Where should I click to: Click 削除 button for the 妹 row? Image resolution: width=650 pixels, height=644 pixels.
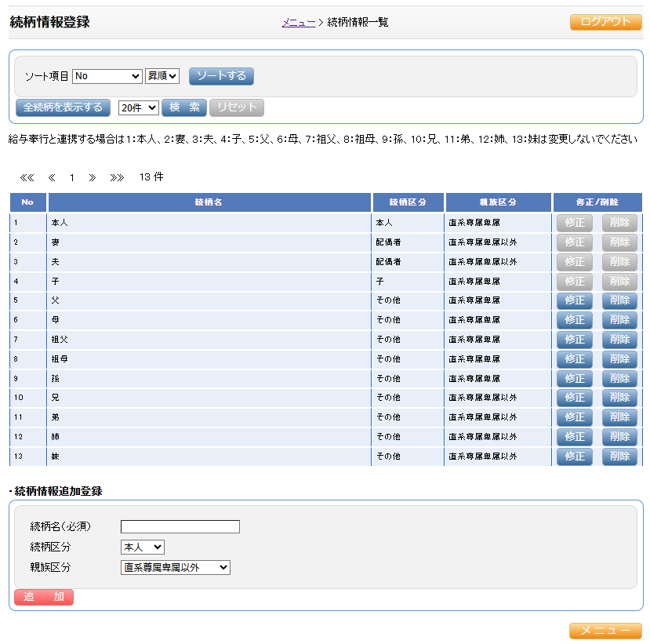click(619, 457)
